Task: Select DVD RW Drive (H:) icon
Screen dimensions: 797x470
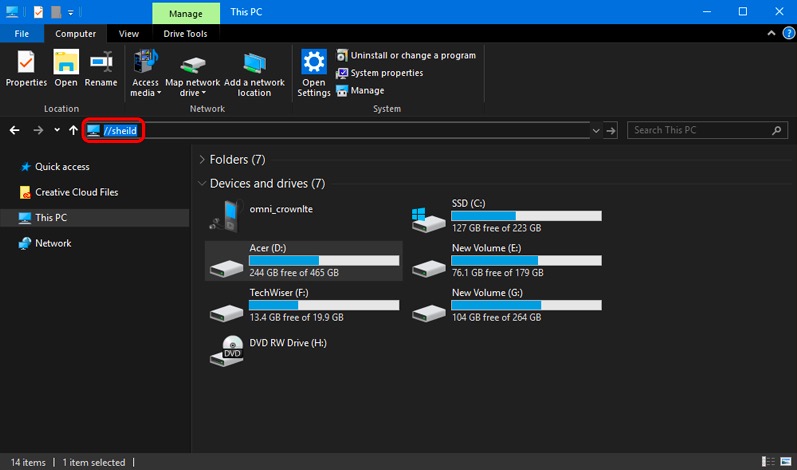Action: (x=227, y=351)
